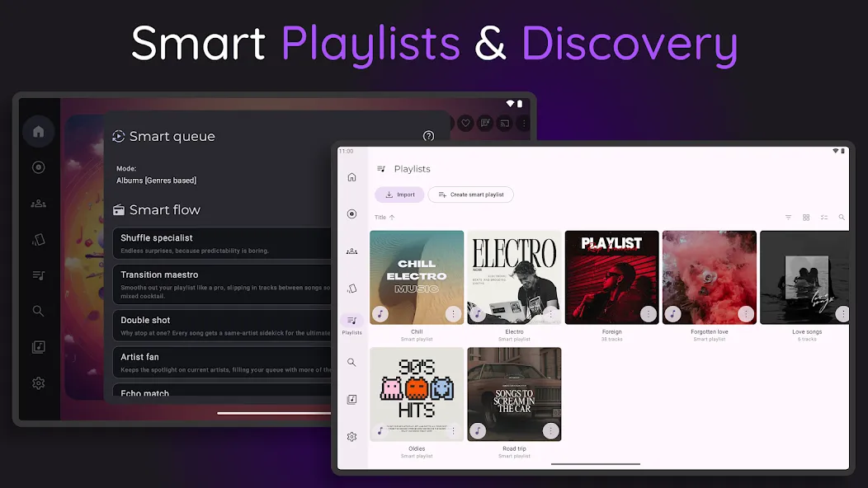Image resolution: width=868 pixels, height=488 pixels.
Task: Click the Playlists page header title
Action: tap(412, 169)
